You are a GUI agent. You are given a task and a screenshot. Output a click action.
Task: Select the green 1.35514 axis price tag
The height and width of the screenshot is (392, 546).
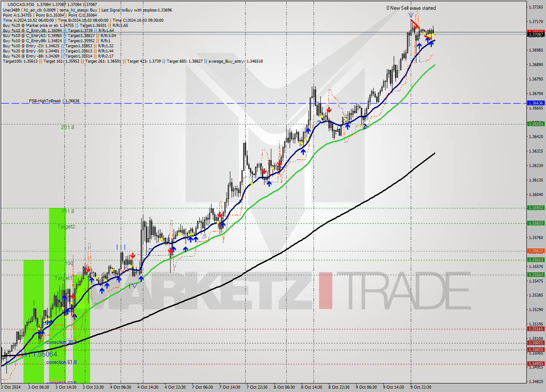tap(536, 275)
